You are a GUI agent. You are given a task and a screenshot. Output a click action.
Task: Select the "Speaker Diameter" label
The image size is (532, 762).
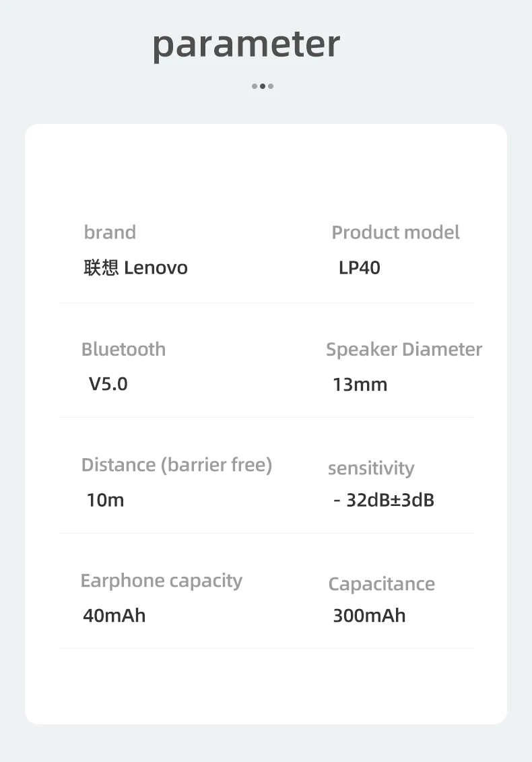(x=404, y=349)
